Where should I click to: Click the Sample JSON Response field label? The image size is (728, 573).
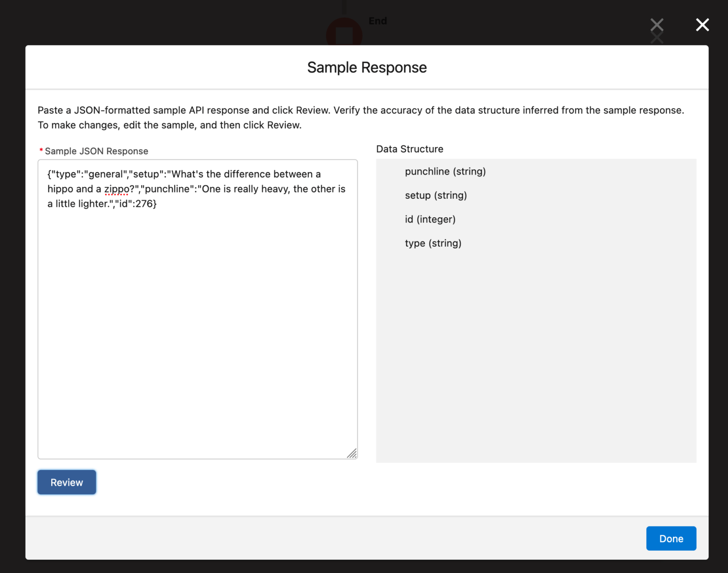(x=96, y=151)
